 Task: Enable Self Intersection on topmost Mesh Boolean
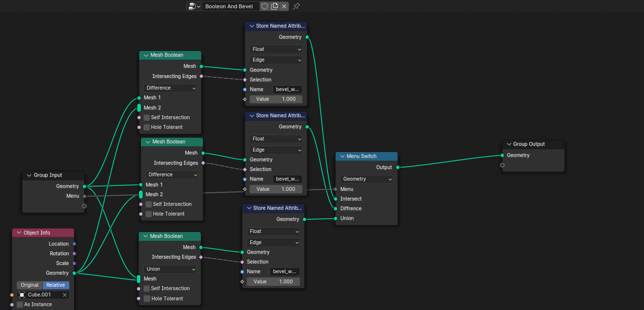[x=147, y=117]
